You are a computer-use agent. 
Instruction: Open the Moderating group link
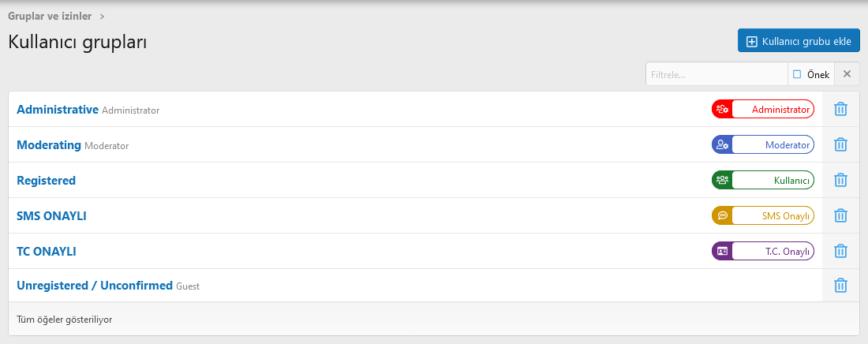click(x=49, y=145)
